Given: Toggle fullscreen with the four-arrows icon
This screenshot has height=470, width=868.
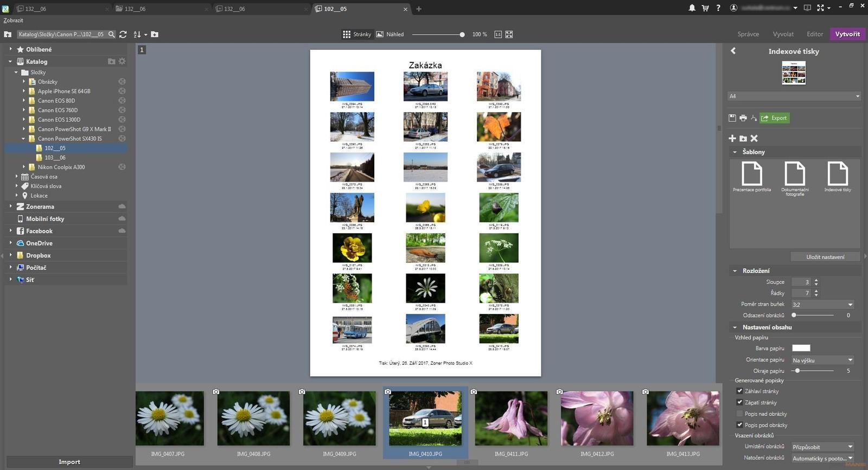Looking at the screenshot, I should click(x=820, y=8).
